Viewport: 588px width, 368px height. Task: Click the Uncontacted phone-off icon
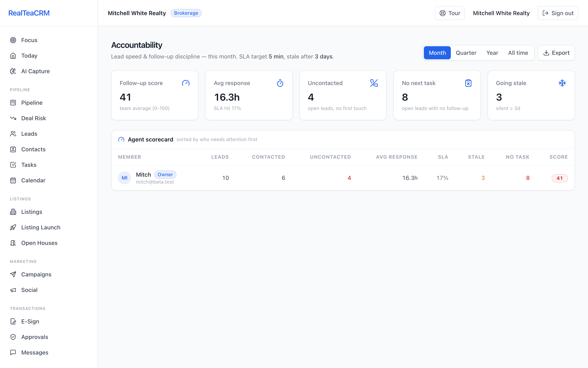(x=374, y=83)
